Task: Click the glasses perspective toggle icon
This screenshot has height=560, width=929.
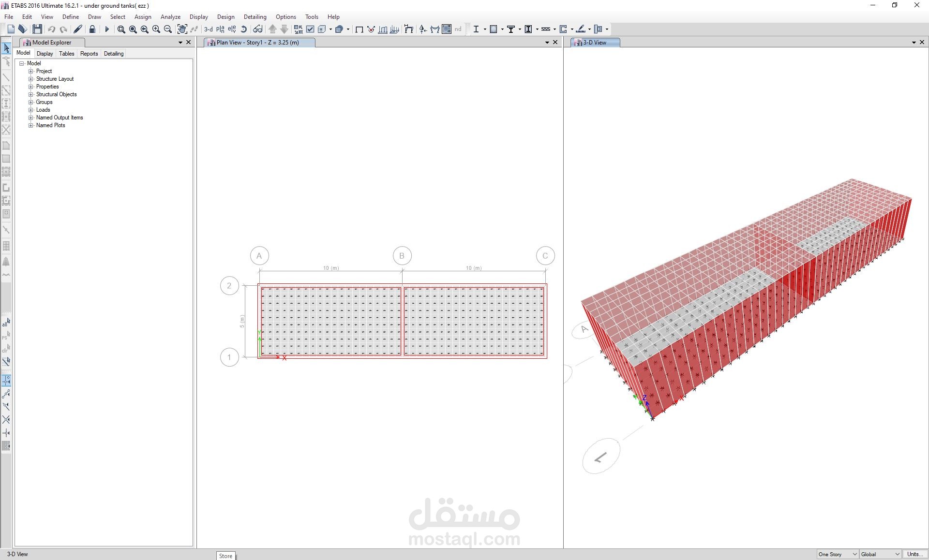Action: click(x=258, y=29)
